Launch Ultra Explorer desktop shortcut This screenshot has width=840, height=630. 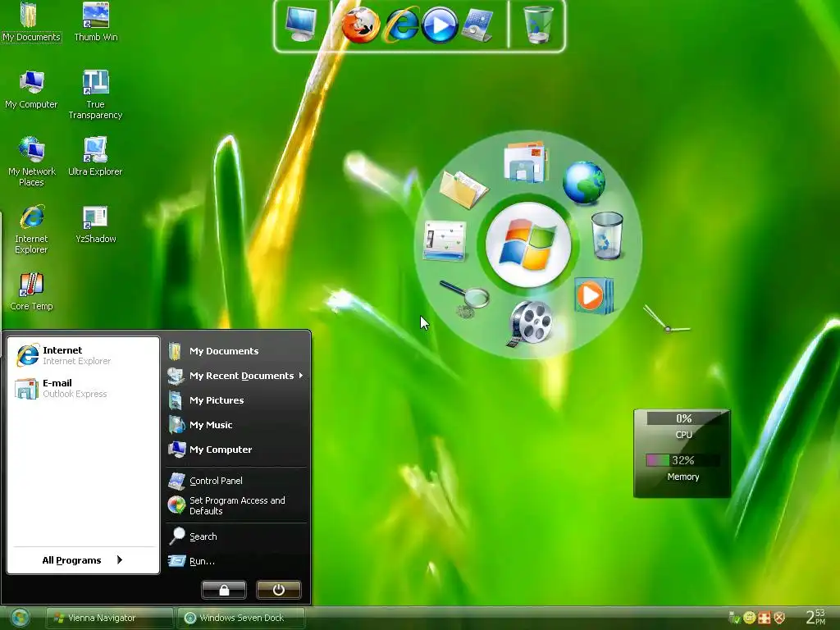tap(95, 157)
